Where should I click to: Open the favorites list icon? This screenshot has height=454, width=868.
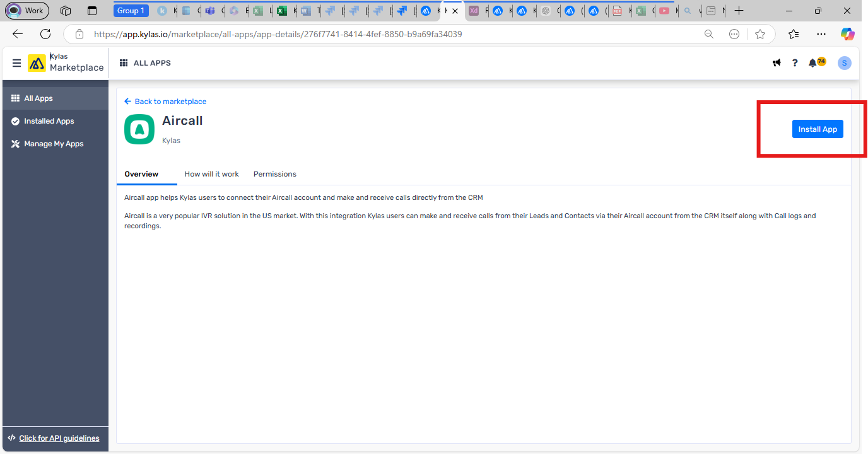794,34
